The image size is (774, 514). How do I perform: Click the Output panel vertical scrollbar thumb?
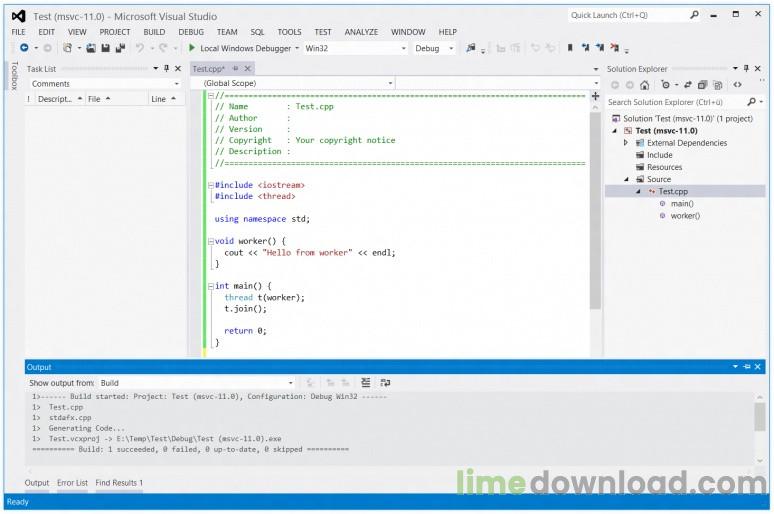pos(760,417)
